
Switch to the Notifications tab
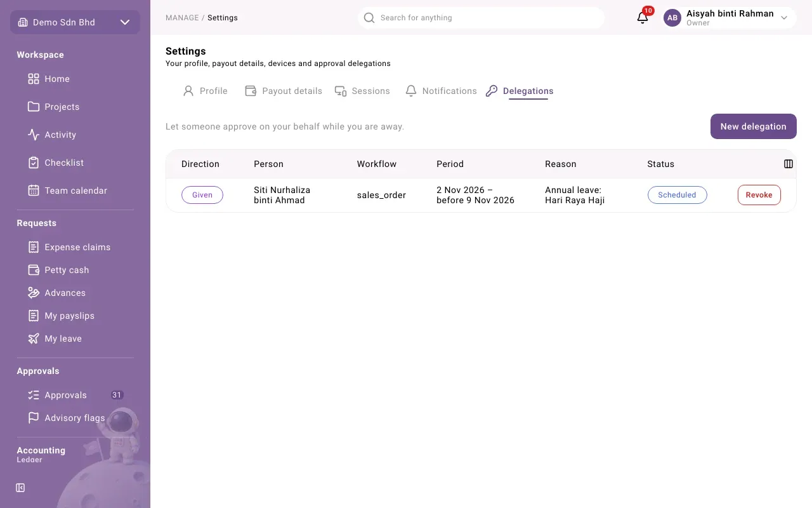click(x=441, y=91)
